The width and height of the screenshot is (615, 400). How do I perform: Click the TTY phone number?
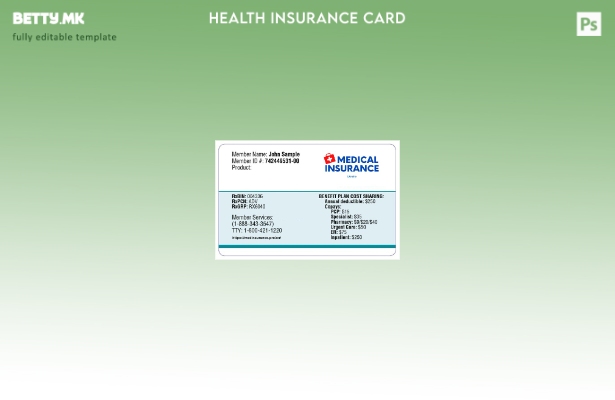click(256, 231)
